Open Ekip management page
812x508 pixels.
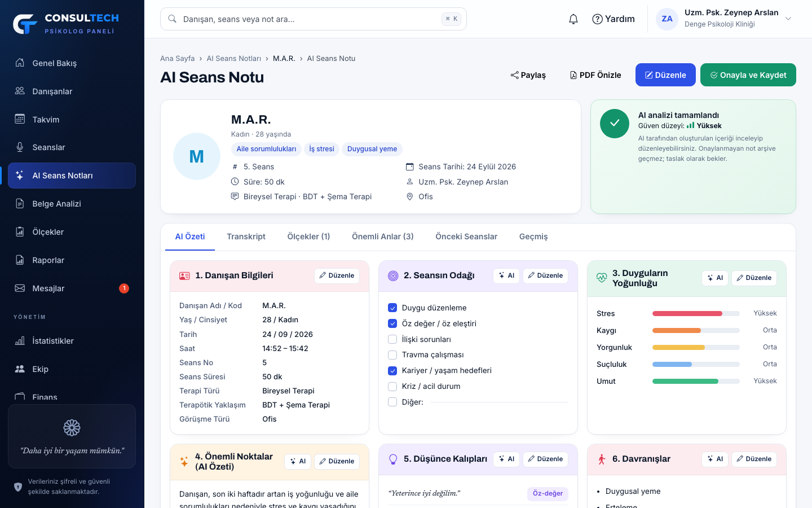[x=72, y=369]
